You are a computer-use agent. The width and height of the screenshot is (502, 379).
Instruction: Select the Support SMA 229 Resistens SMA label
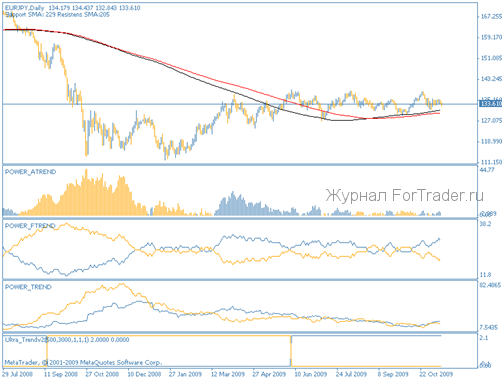coord(57,14)
